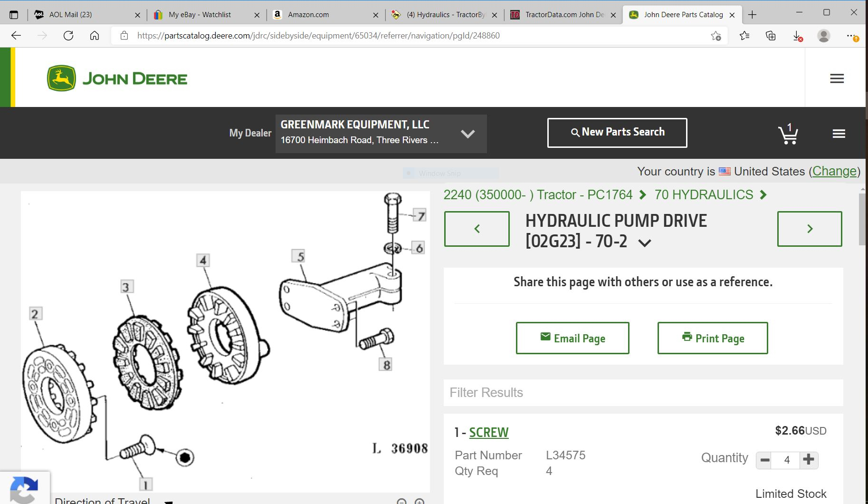Increase SCREW quantity with plus button
The width and height of the screenshot is (868, 504).
click(809, 460)
